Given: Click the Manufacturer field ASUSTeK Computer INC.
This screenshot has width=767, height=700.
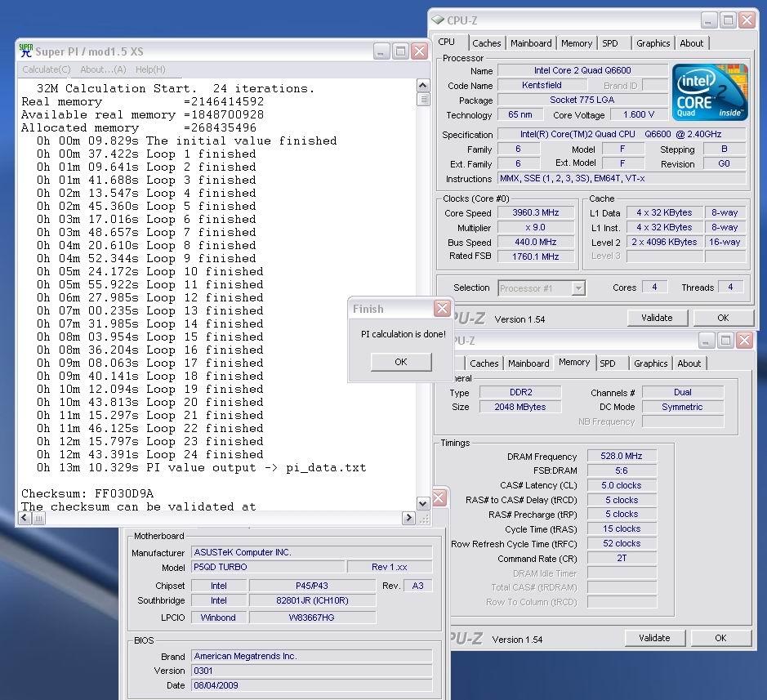Looking at the screenshot, I should tap(311, 552).
